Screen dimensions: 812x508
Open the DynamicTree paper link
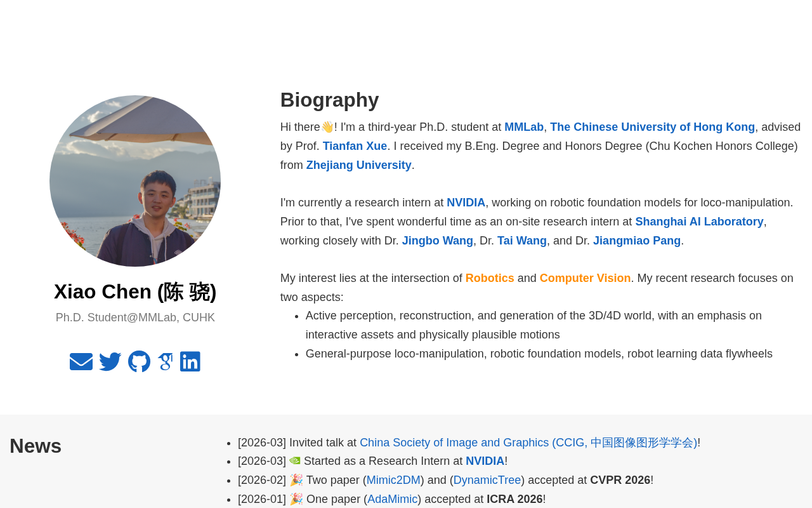(487, 480)
